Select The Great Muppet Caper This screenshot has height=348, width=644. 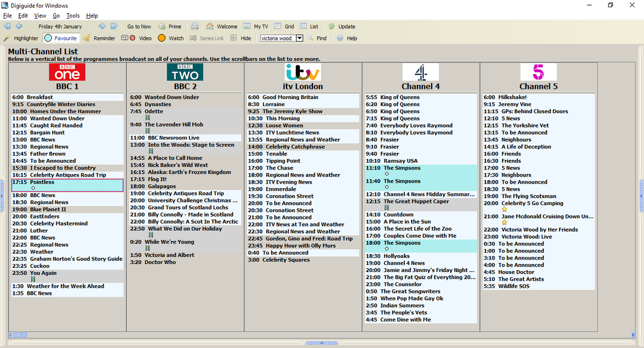click(x=421, y=204)
